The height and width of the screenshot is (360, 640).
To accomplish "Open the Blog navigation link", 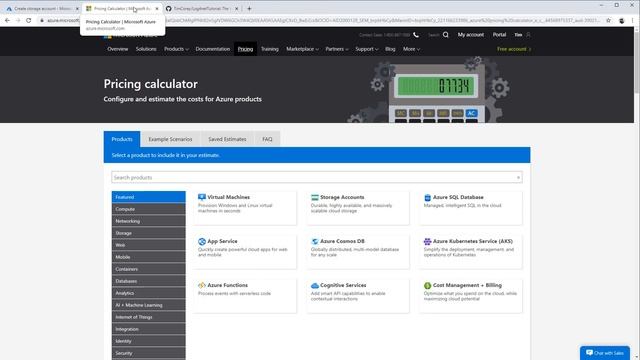I will point(390,49).
